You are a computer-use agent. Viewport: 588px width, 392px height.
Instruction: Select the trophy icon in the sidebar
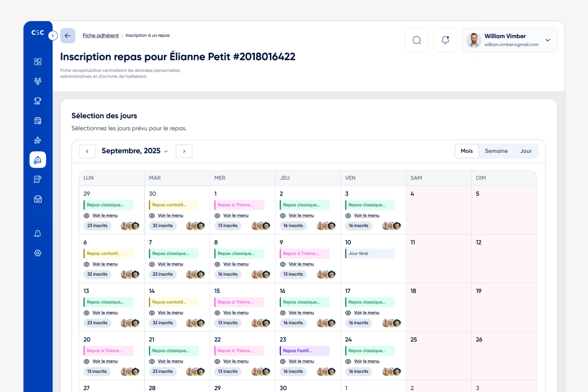(x=38, y=101)
